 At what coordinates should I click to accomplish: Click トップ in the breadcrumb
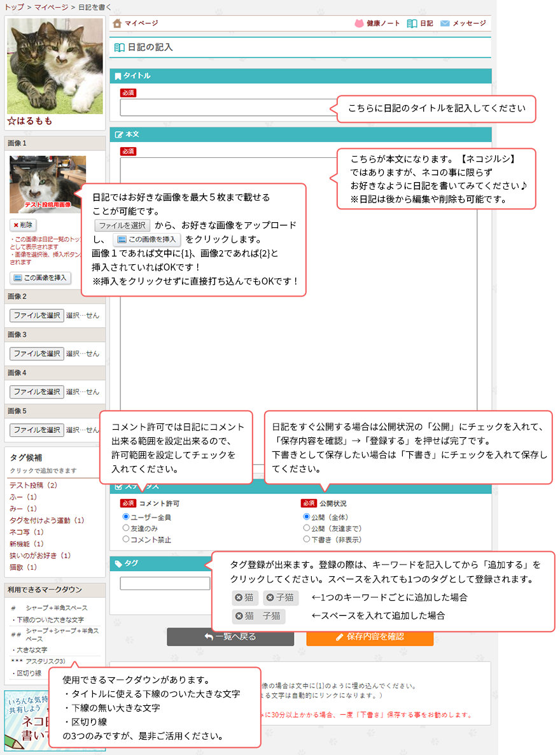click(14, 6)
